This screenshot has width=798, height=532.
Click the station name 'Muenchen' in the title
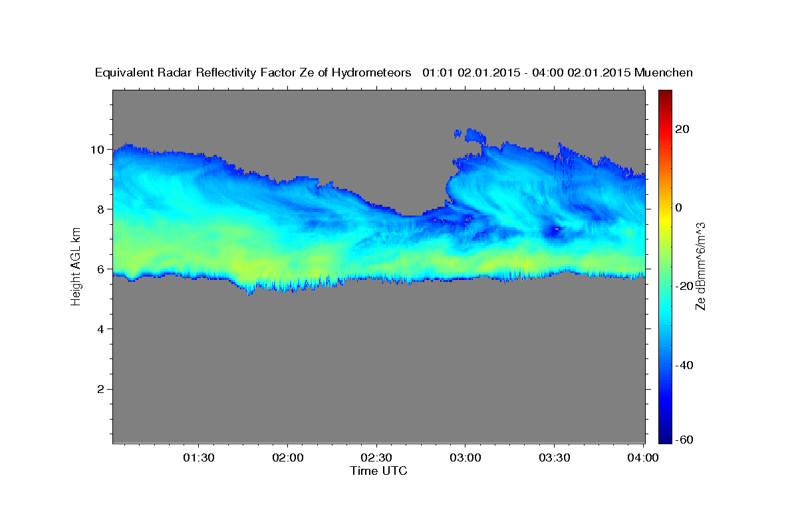click(x=664, y=73)
